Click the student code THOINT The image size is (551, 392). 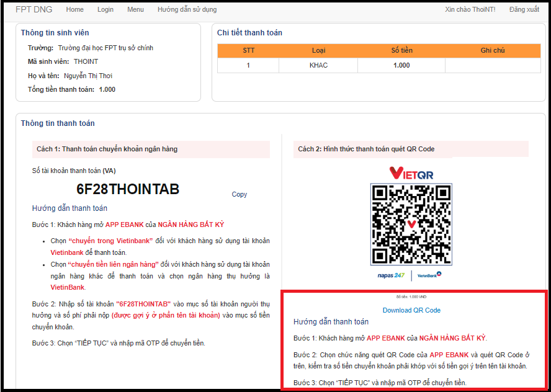[x=86, y=61]
